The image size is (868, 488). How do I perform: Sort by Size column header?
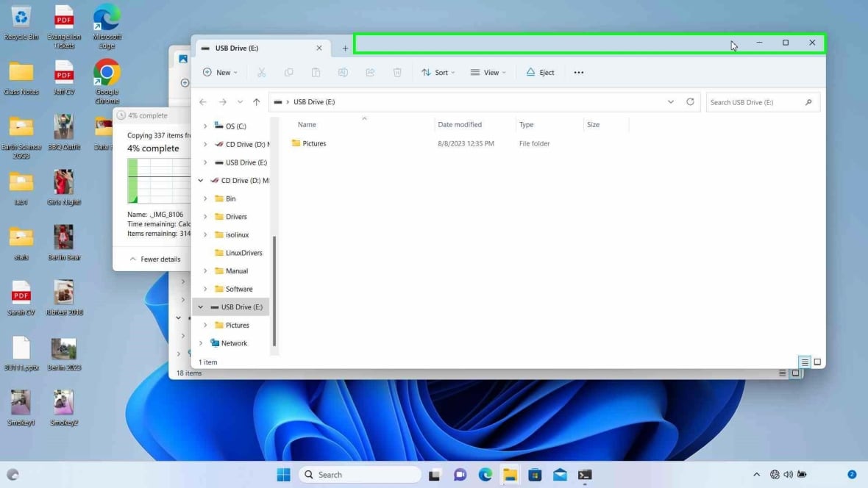(x=593, y=124)
